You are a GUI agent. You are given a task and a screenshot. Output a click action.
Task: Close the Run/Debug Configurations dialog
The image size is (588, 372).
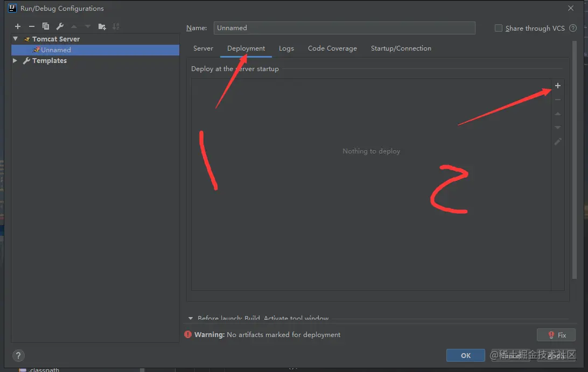click(x=571, y=8)
